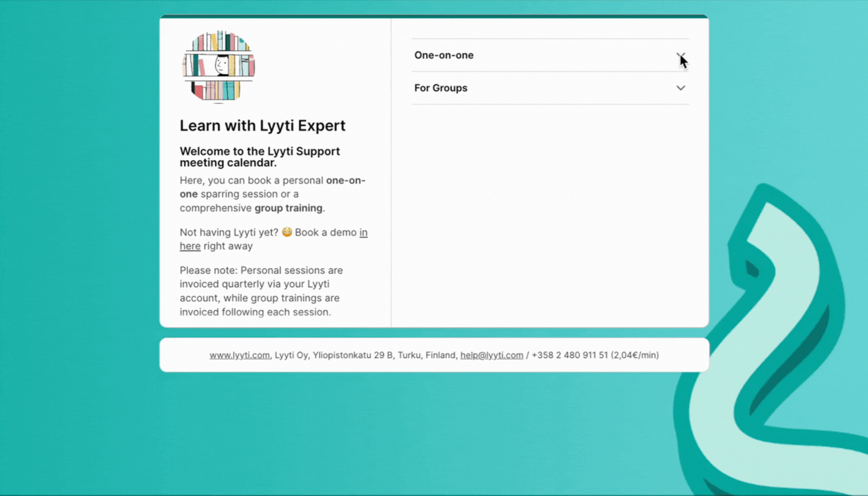Click the help@lyyti.com email link

click(492, 355)
